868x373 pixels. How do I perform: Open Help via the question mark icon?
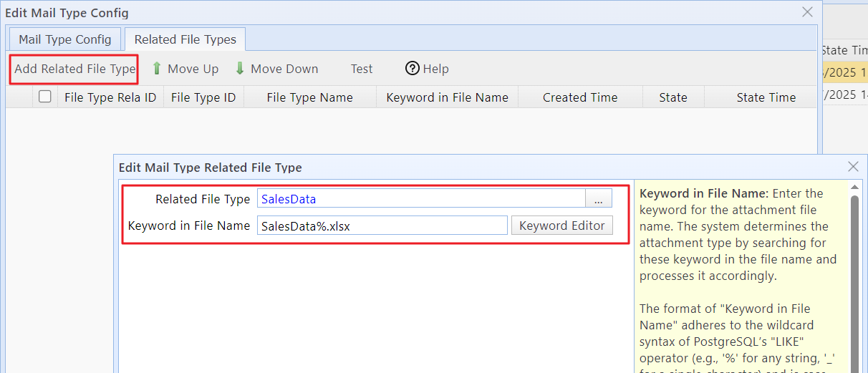[412, 68]
